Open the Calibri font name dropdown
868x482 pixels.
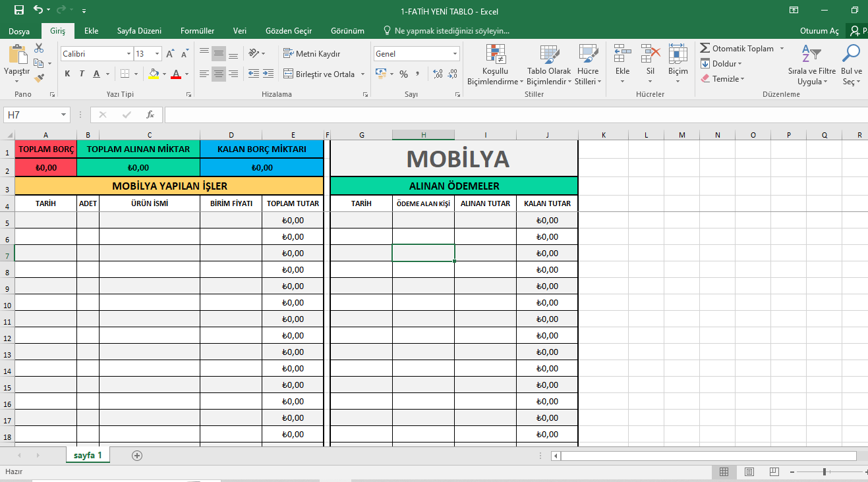pos(129,54)
